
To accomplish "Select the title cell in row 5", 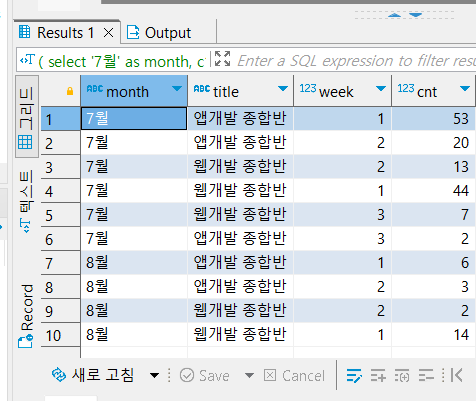I will tap(240, 214).
